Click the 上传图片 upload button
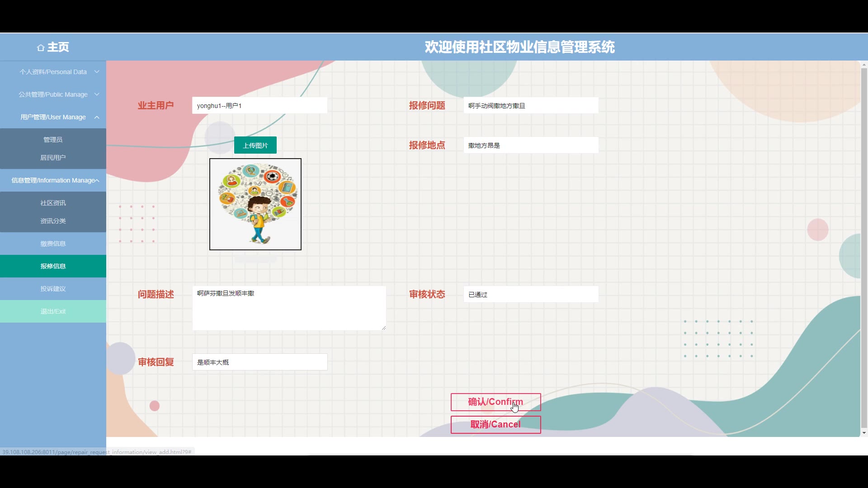Image resolution: width=868 pixels, height=488 pixels. [255, 145]
